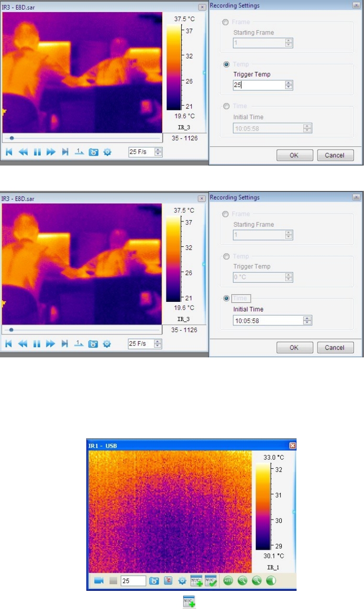Stop recording in IR1 - USB window
Screen dimensions: 364x609
pos(113,581)
